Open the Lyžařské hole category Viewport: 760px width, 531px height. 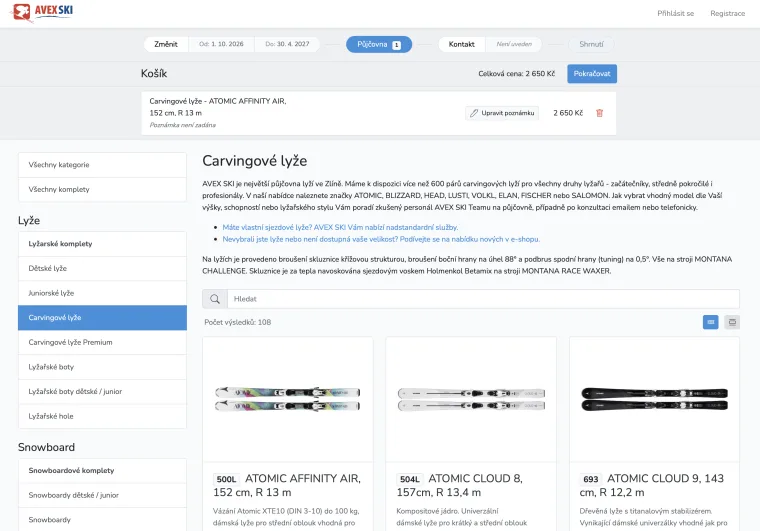click(x=102, y=416)
